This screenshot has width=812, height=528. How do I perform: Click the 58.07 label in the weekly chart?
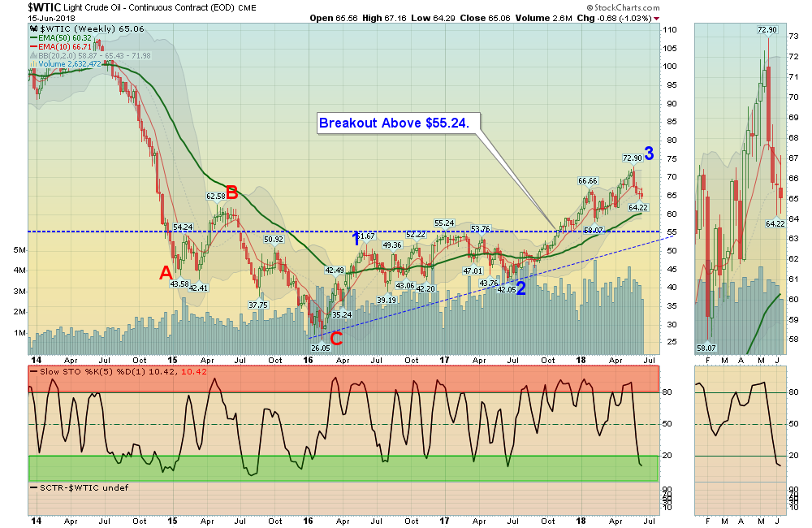[594, 231]
